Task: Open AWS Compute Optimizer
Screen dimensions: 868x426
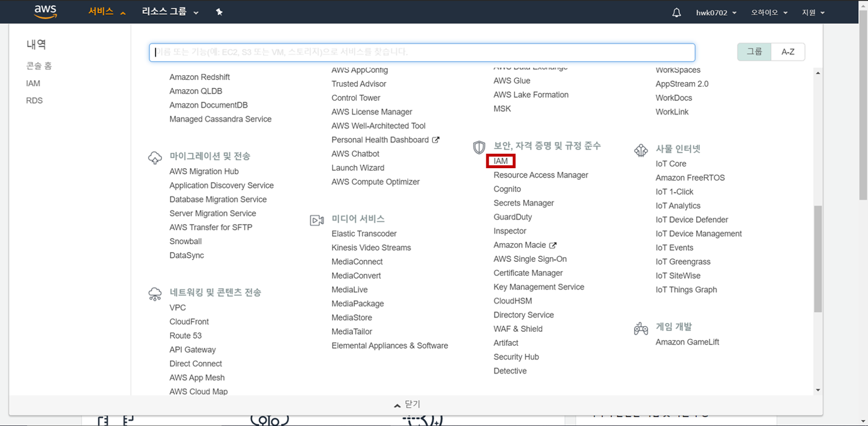Action: pos(376,182)
